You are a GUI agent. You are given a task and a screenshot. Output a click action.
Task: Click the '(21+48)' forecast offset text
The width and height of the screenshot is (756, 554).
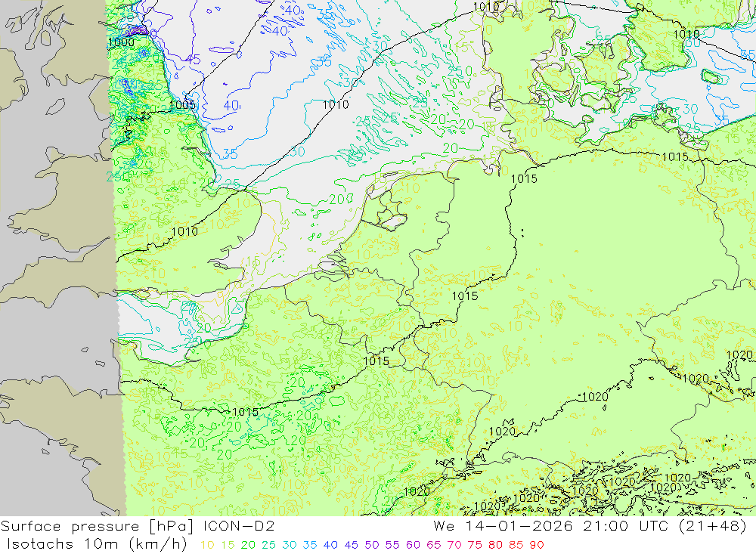coord(712,525)
